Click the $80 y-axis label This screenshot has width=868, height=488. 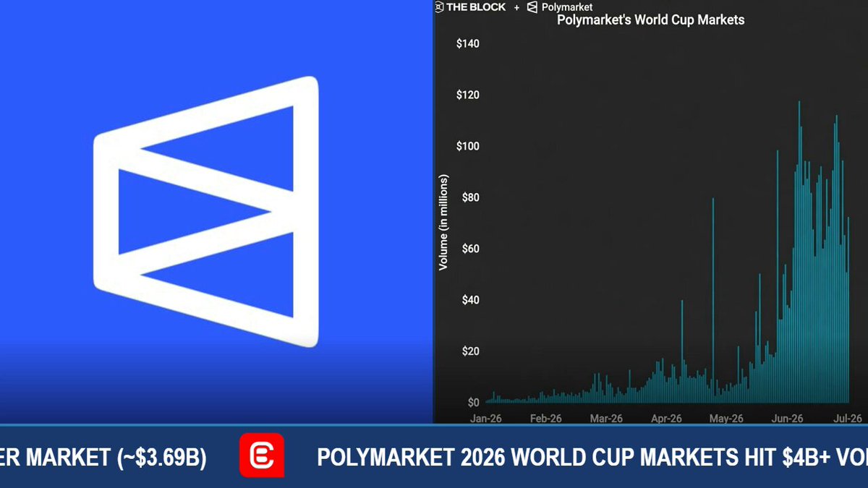click(470, 197)
